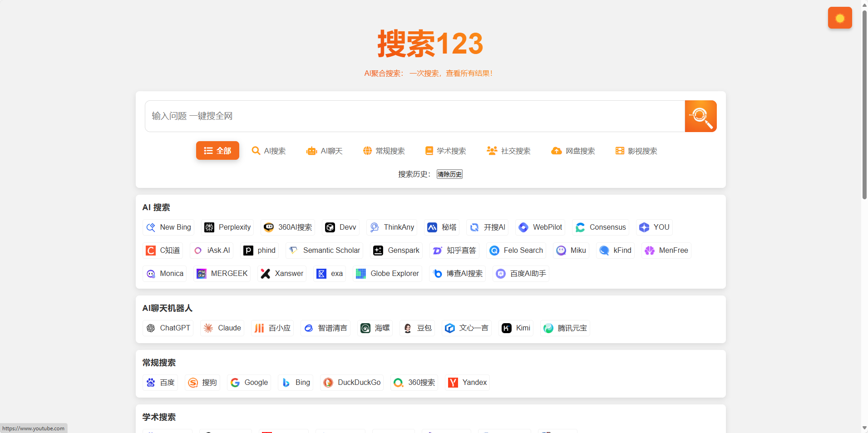This screenshot has width=868, height=433.
Task: Open the 百度 search link
Action: 160,383
